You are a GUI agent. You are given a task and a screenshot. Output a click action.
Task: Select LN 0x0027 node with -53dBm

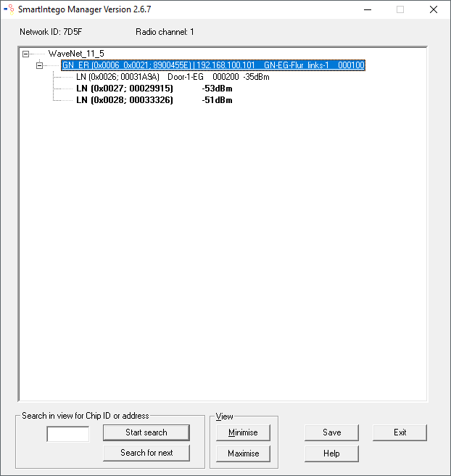(x=154, y=89)
